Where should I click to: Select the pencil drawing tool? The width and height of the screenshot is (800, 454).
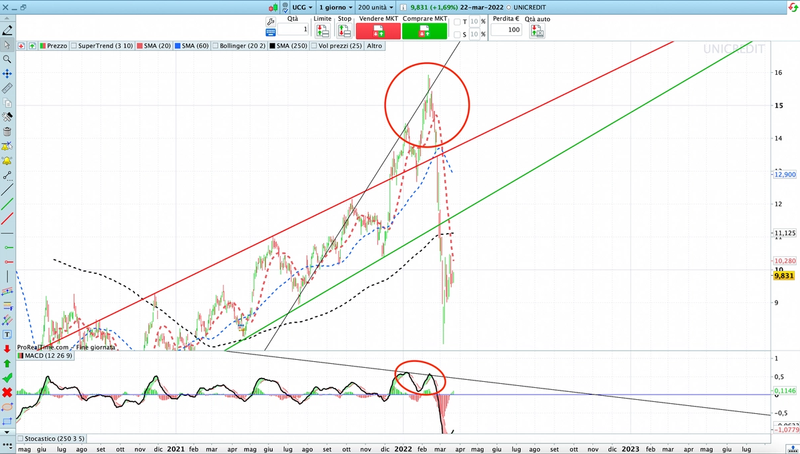point(7,31)
